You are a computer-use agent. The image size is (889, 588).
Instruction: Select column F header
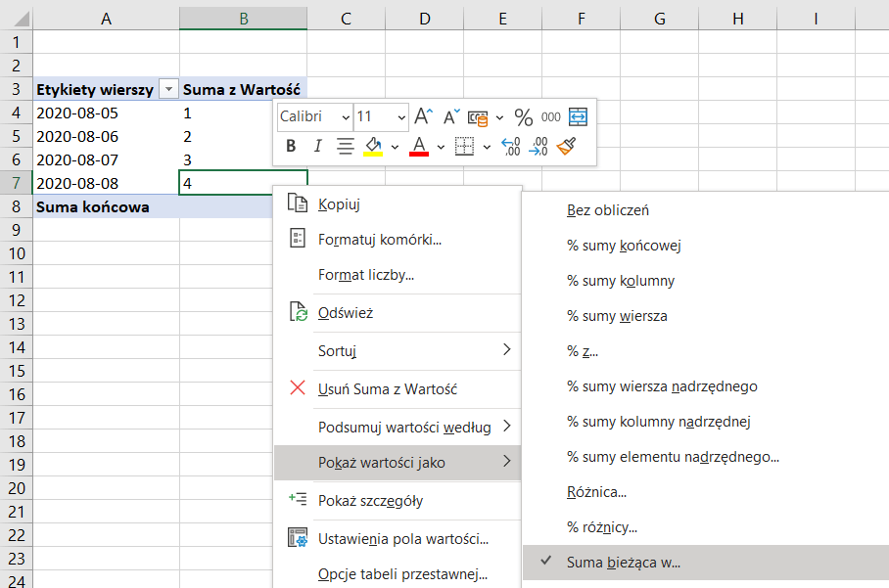click(x=581, y=17)
